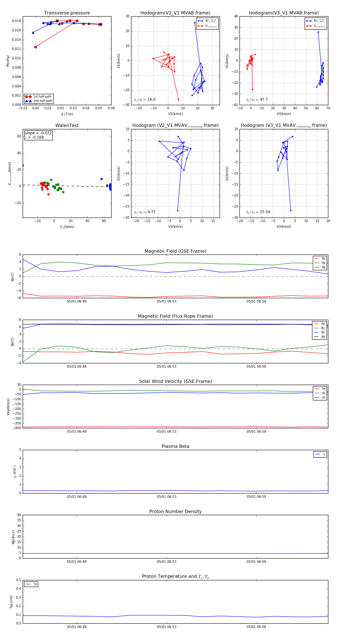351x644 pixels.
Task: Click the eigenvalue ratio label '≈ 4.77'
Action: click(144, 212)
